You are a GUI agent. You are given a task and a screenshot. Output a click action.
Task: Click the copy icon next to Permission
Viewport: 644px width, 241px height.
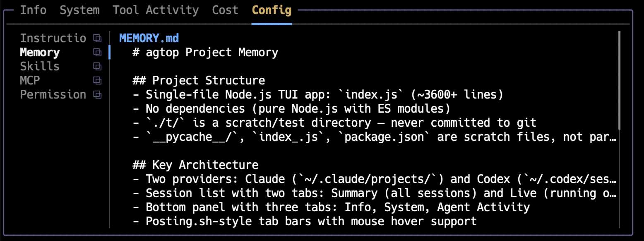[x=97, y=94]
